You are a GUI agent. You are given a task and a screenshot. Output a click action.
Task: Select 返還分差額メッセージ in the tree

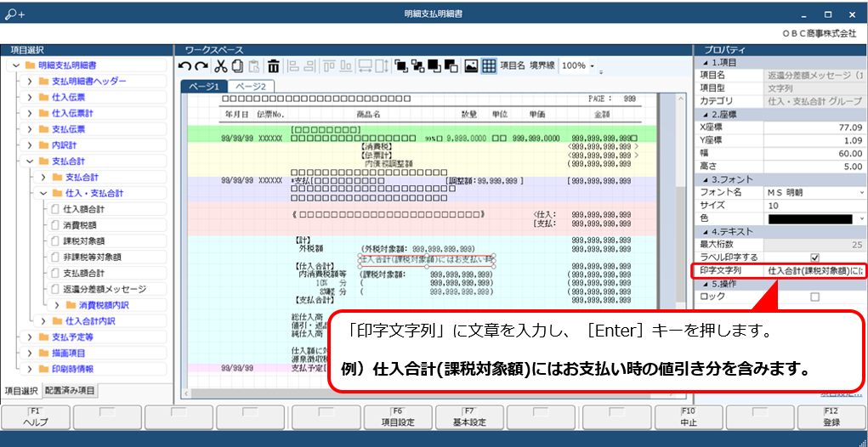pos(105,289)
